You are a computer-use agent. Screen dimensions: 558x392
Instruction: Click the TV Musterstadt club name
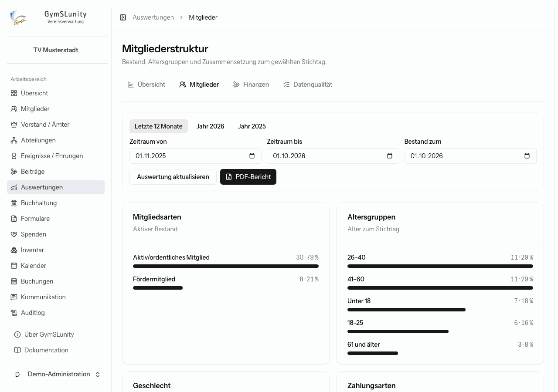pyautogui.click(x=56, y=50)
